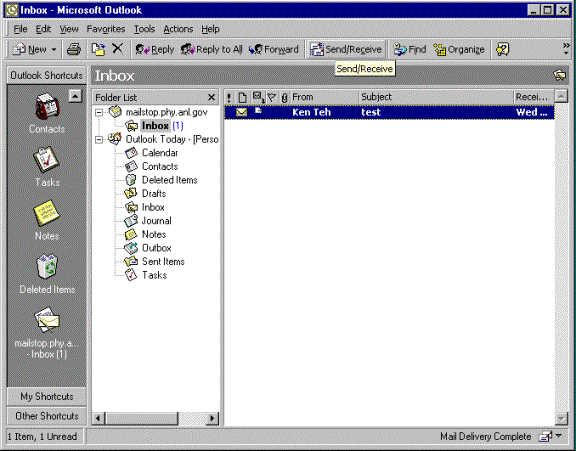The image size is (576, 451).
Task: Open the status bar dropdown arrow
Action: (559, 436)
